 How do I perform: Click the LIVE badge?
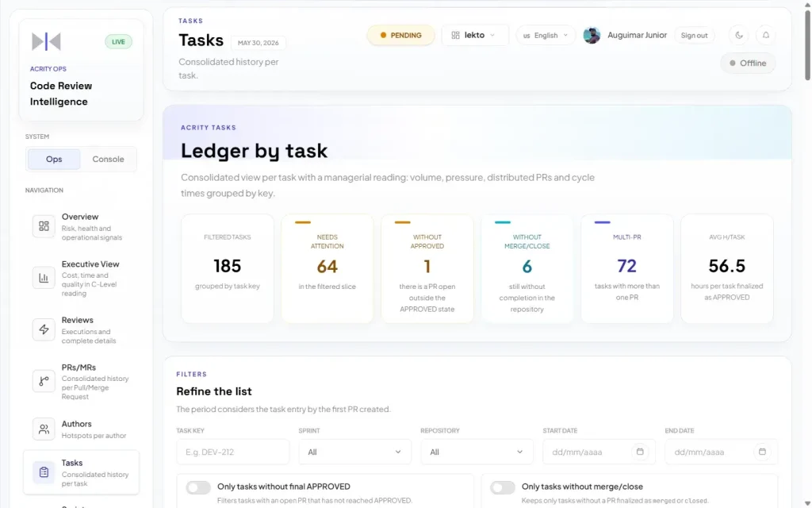(x=119, y=41)
